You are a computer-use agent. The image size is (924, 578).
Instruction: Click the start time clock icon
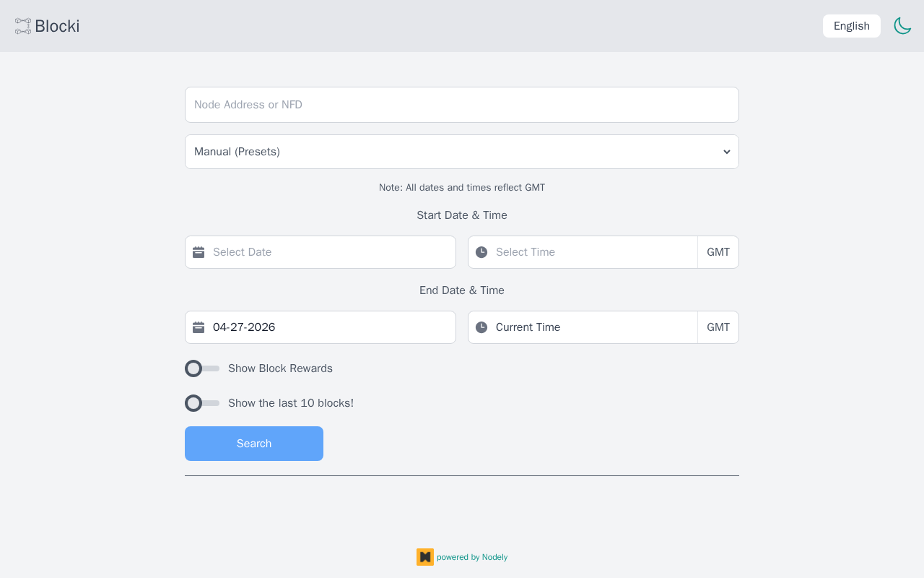point(481,252)
